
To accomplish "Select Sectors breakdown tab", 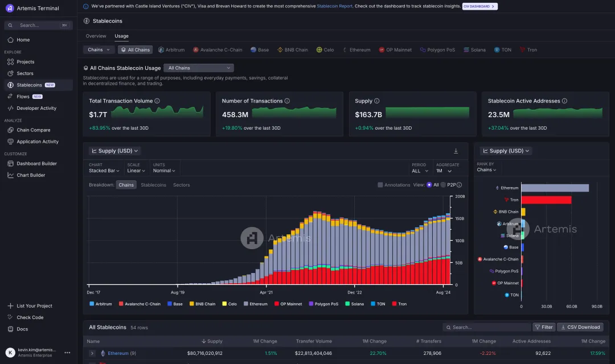I will 181,185.
